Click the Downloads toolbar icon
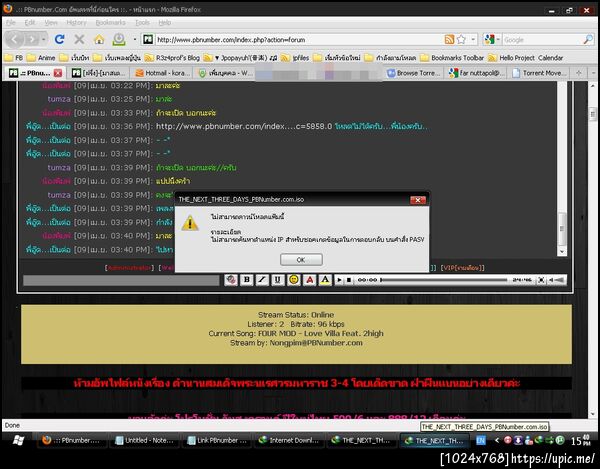This screenshot has width=600, height=469. click(x=119, y=39)
